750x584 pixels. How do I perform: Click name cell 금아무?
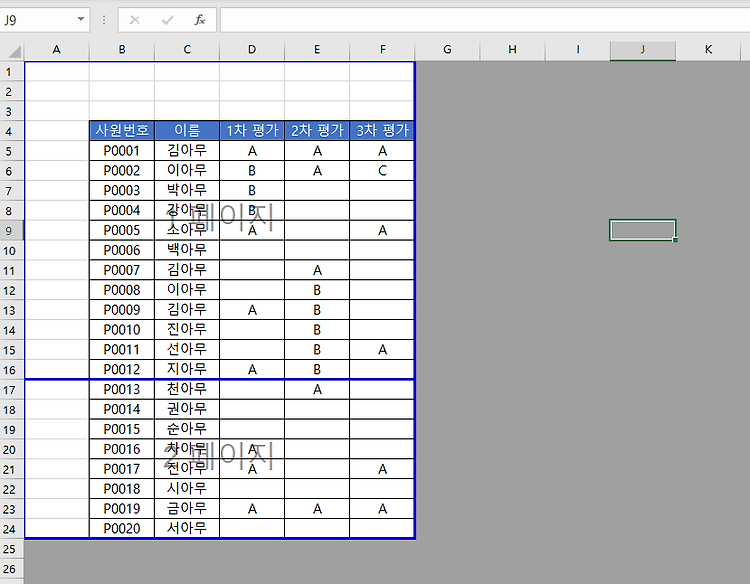click(187, 508)
